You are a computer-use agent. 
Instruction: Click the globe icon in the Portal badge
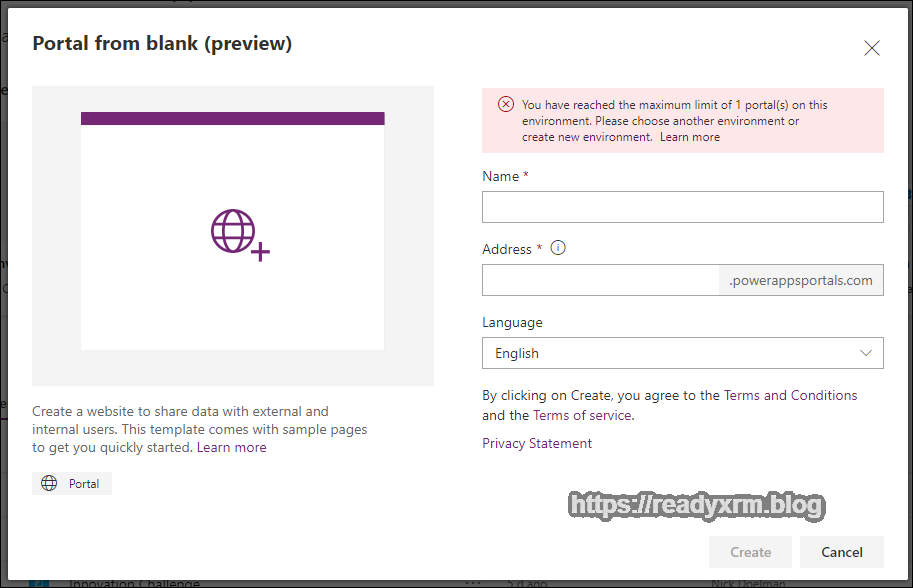pyautogui.click(x=49, y=483)
